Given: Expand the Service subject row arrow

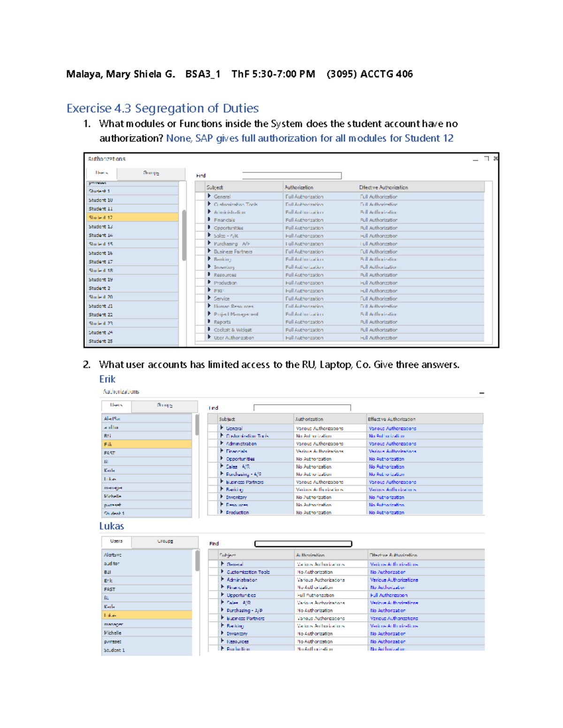Looking at the screenshot, I should 209,298.
